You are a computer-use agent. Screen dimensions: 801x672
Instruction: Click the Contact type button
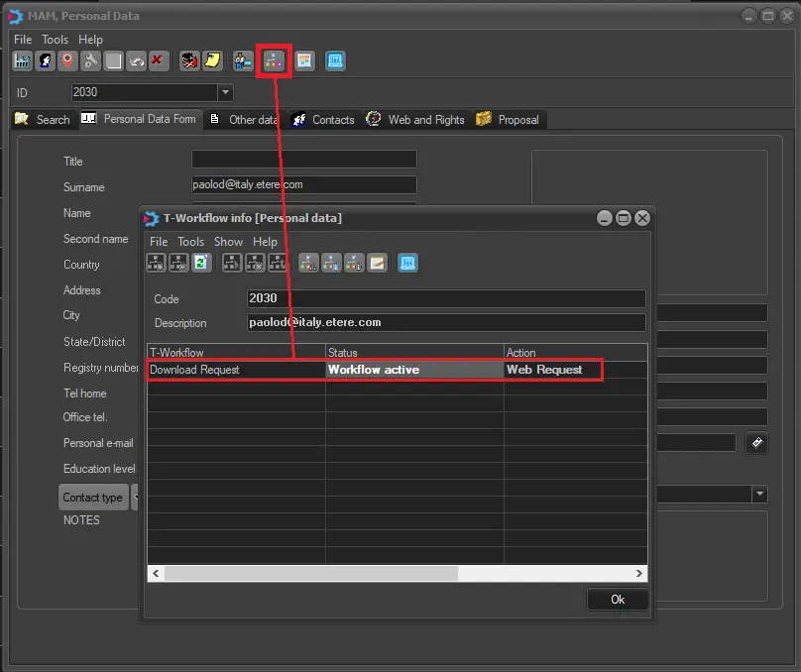[x=93, y=498]
